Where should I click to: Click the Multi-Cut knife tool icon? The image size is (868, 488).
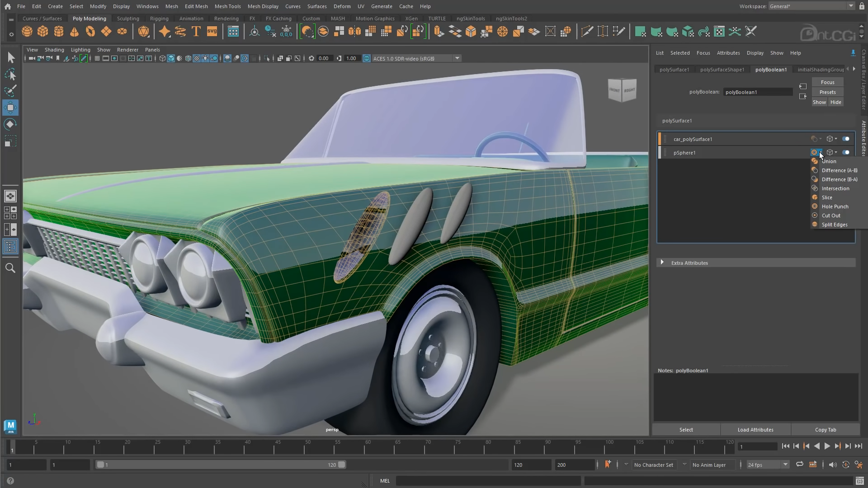coord(587,32)
